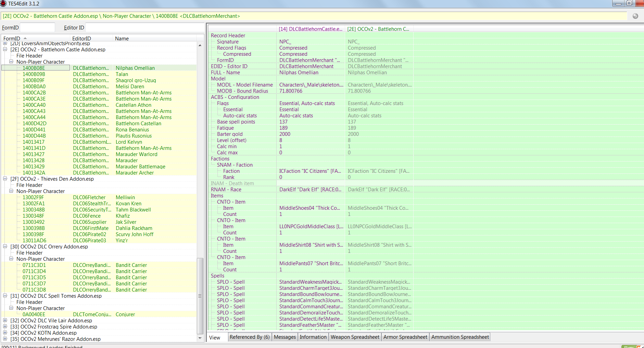Select record 0711C3D1 Bandit Carrier
Viewport: 644px width, 348px height.
click(x=99, y=265)
